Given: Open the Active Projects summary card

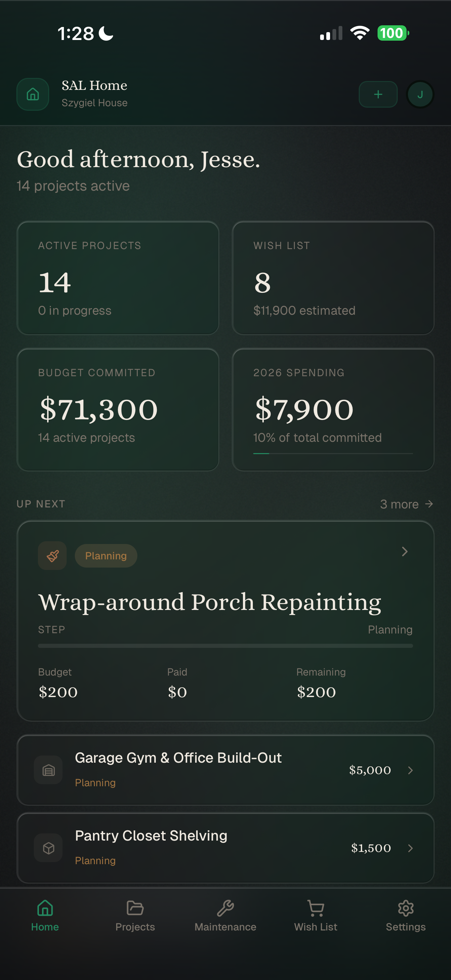Looking at the screenshot, I should (118, 278).
